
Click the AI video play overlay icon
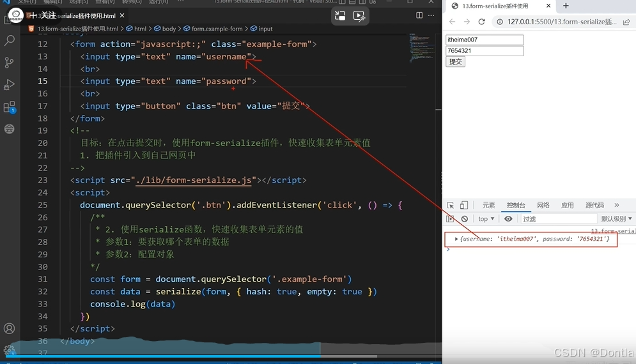359,16
